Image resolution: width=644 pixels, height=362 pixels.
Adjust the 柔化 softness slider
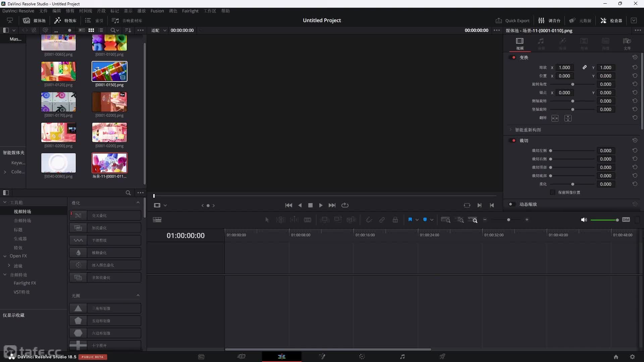click(x=573, y=184)
